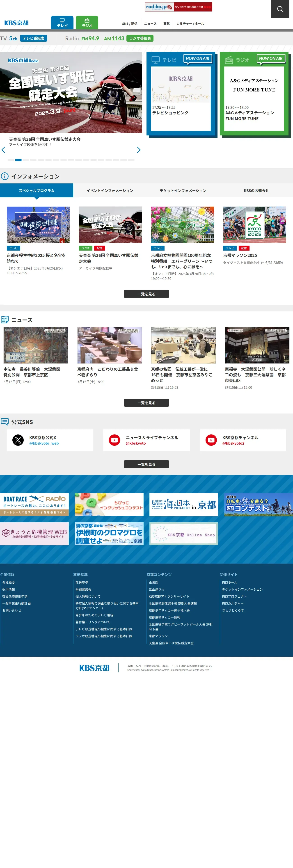This screenshot has height=868, width=293.
Task: Open 個人情報について footer link
Action: pos(88,596)
